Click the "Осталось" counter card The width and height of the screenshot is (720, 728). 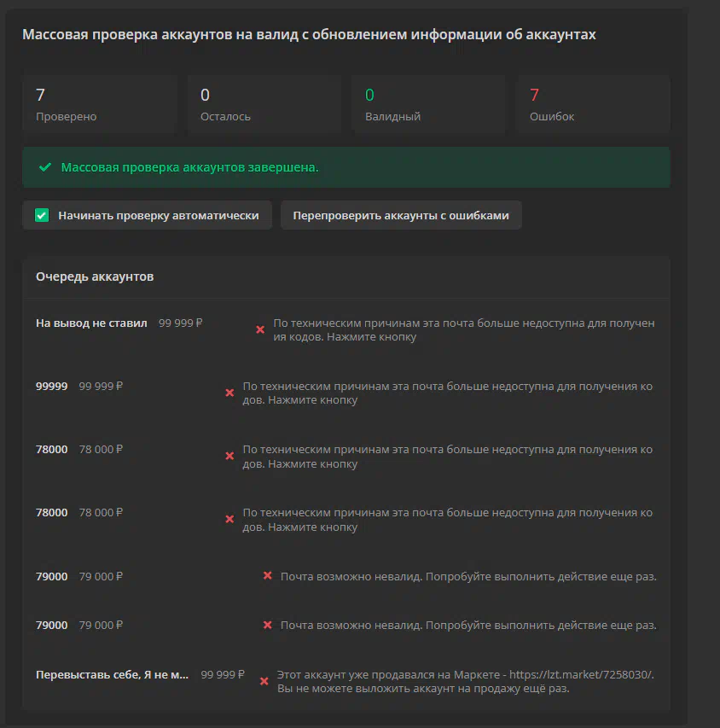click(264, 104)
